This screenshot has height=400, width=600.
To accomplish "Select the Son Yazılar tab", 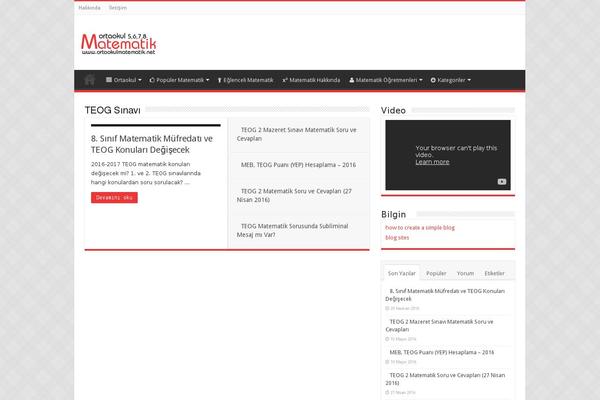I will 401,273.
